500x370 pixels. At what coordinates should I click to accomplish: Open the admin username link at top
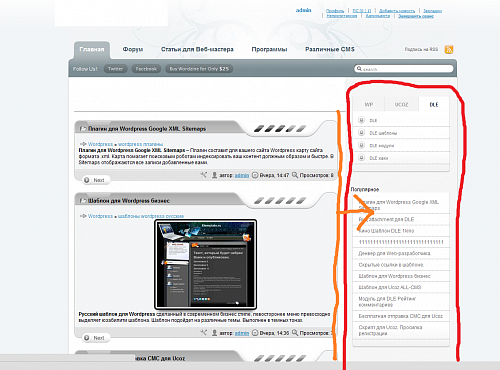click(x=303, y=10)
